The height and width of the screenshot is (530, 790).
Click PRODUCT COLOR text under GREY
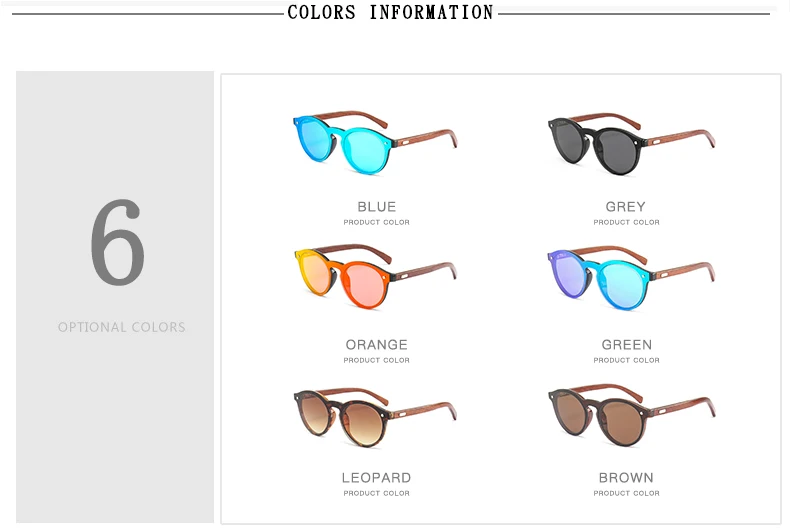pyautogui.click(x=626, y=222)
